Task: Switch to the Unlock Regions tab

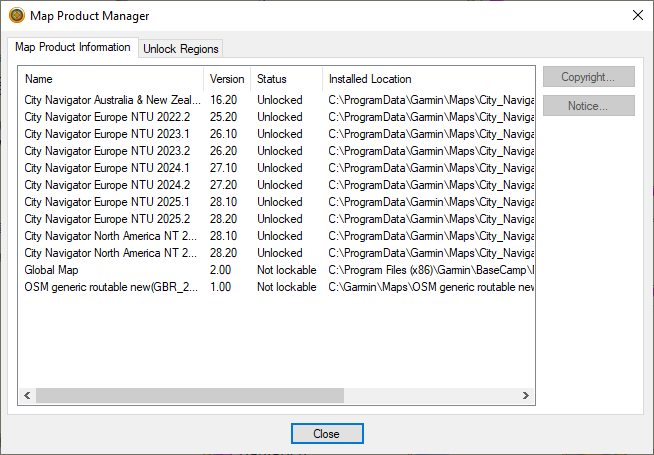Action: coord(181,49)
